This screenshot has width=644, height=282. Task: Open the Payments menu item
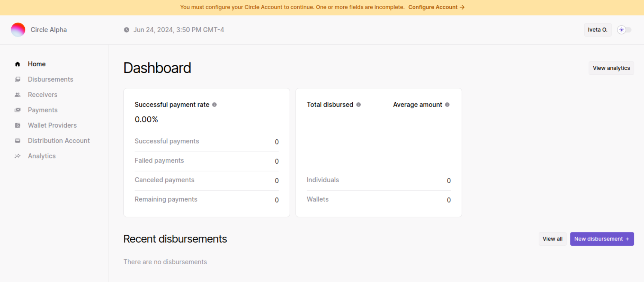(43, 110)
